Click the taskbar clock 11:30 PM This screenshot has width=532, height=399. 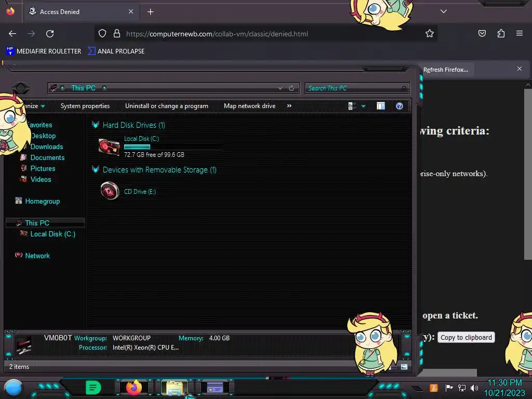(504, 383)
